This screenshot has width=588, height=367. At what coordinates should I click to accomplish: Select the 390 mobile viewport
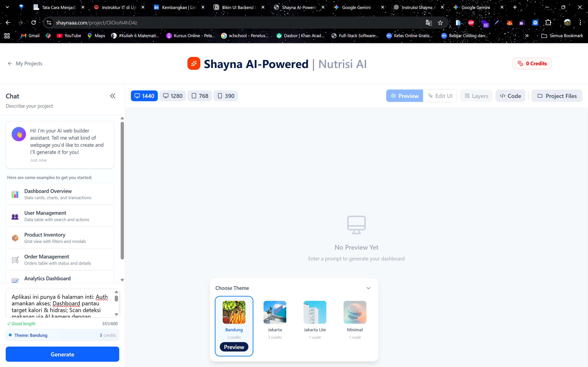[x=225, y=96]
